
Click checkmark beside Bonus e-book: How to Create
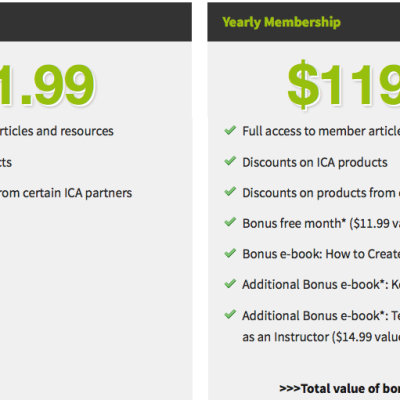click(x=230, y=253)
